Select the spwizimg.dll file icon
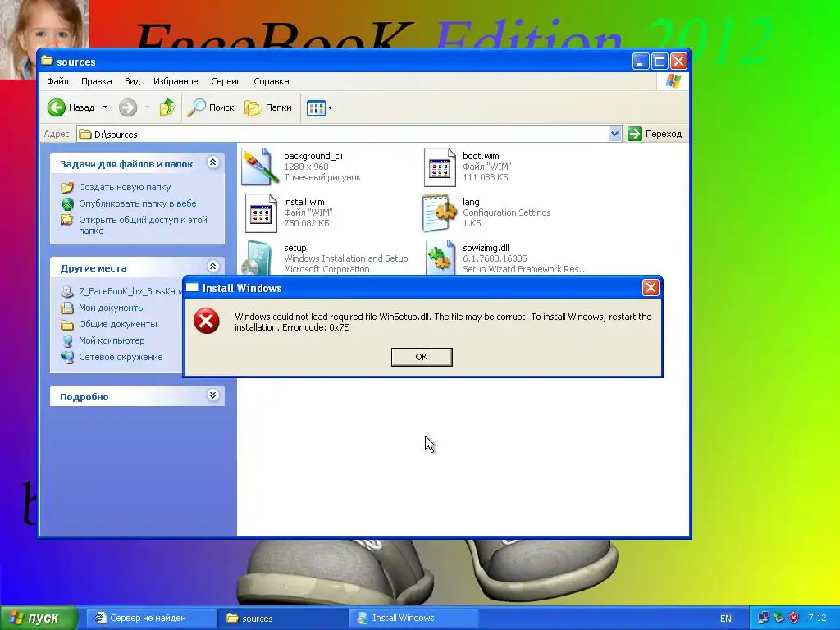This screenshot has width=840, height=630. click(440, 258)
